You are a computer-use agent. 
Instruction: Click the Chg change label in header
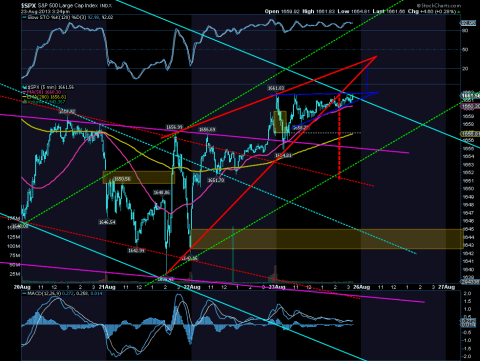pos(413,11)
